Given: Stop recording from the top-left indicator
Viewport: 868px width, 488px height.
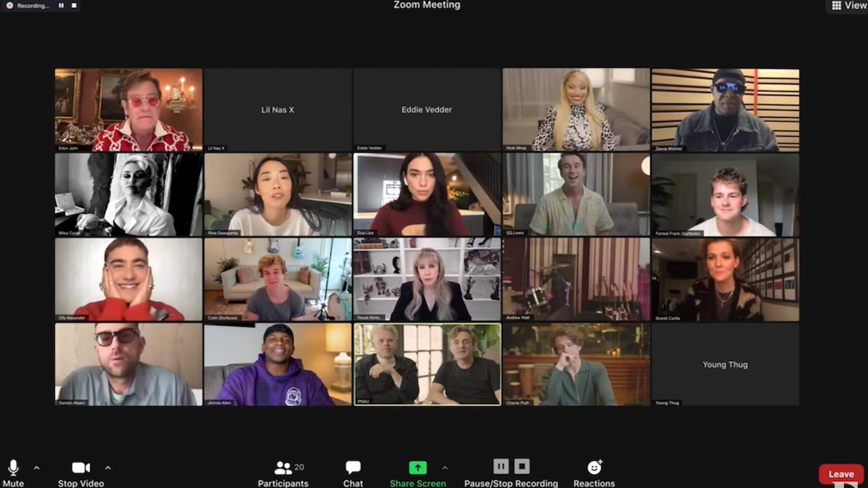Looking at the screenshot, I should click(x=74, y=5).
